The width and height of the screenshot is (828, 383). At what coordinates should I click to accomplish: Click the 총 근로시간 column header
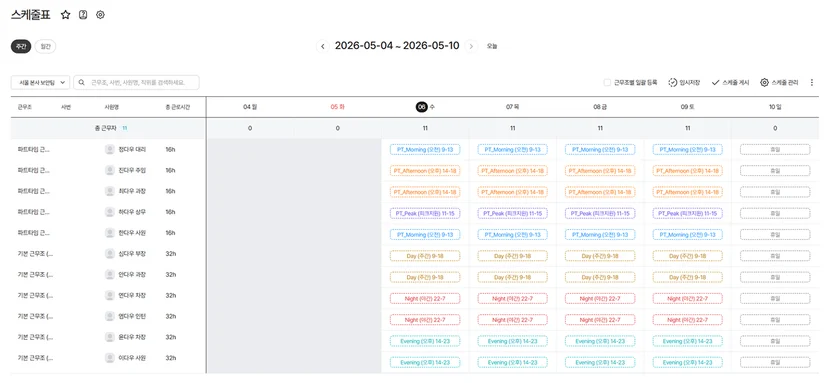(177, 107)
